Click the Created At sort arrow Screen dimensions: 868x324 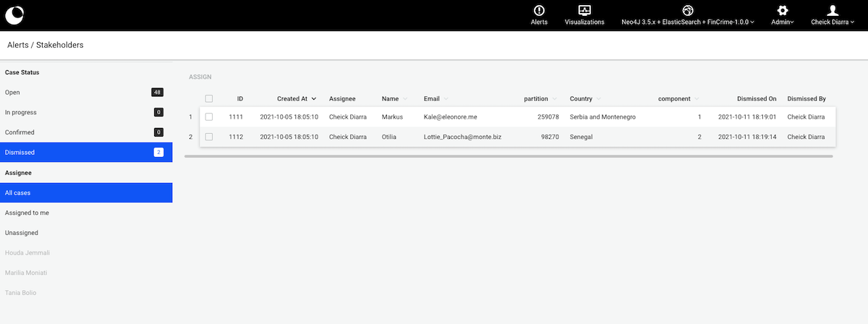point(314,98)
